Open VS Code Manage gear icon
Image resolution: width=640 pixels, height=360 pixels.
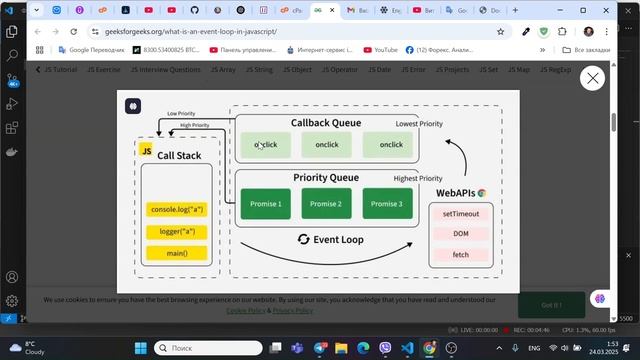pos(12,301)
